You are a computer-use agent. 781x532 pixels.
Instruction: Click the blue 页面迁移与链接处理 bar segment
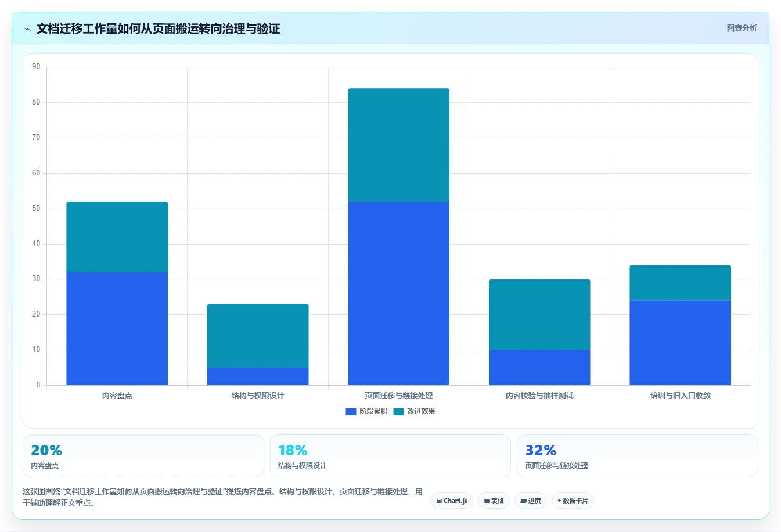point(399,293)
